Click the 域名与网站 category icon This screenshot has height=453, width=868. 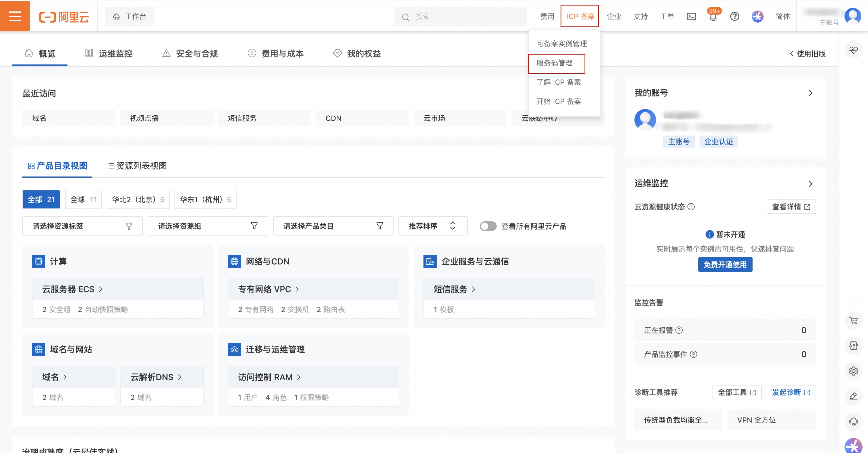pos(38,349)
